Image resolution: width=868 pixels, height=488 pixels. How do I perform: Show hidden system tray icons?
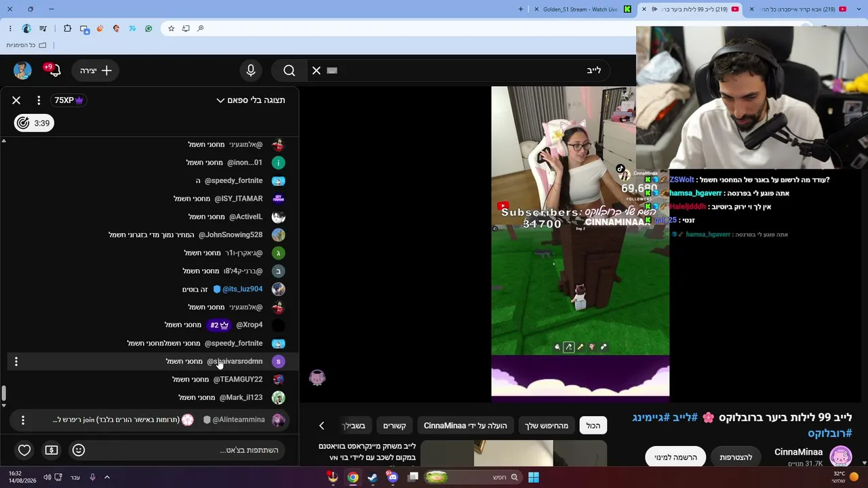pyautogui.click(x=106, y=477)
